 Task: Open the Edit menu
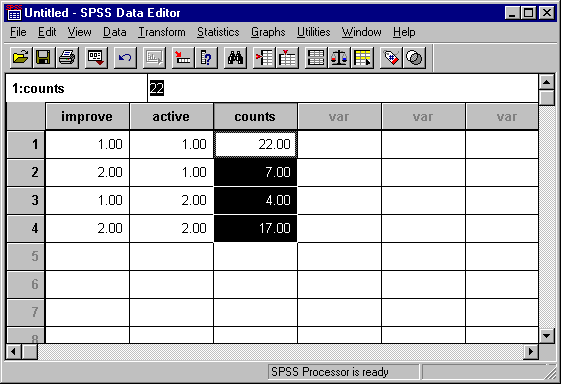point(47,32)
